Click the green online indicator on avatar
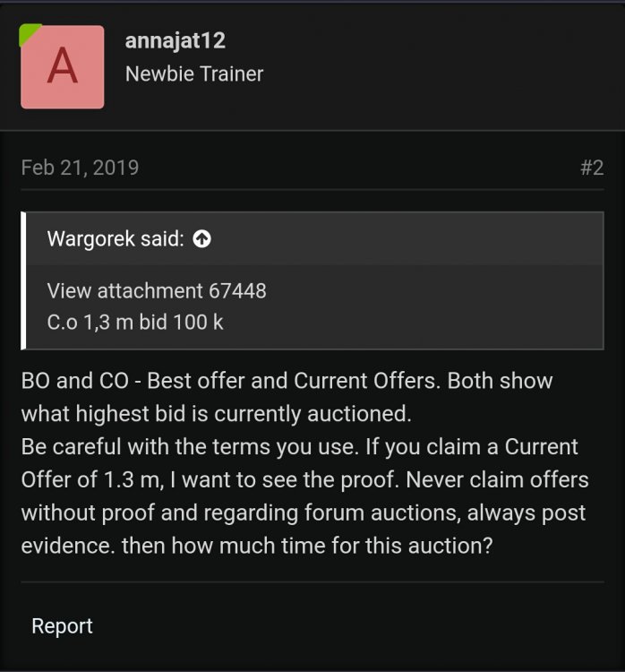The height and width of the screenshot is (672, 625). pos(28,33)
